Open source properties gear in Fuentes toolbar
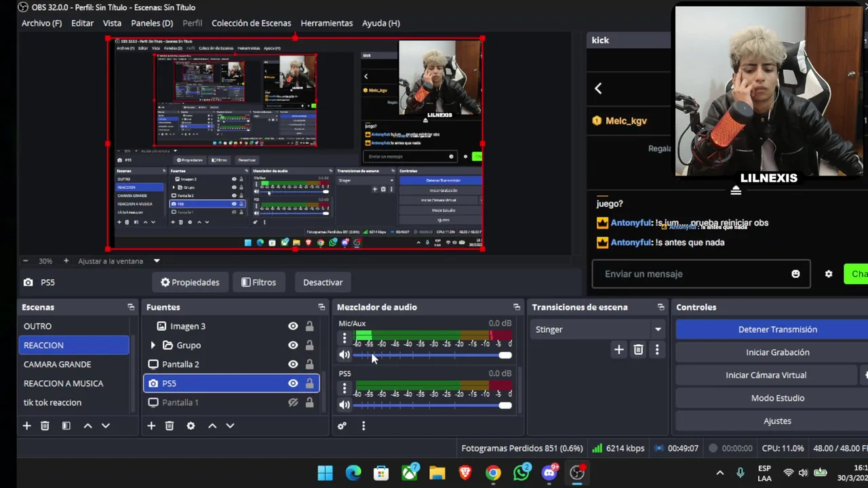 pyautogui.click(x=191, y=426)
